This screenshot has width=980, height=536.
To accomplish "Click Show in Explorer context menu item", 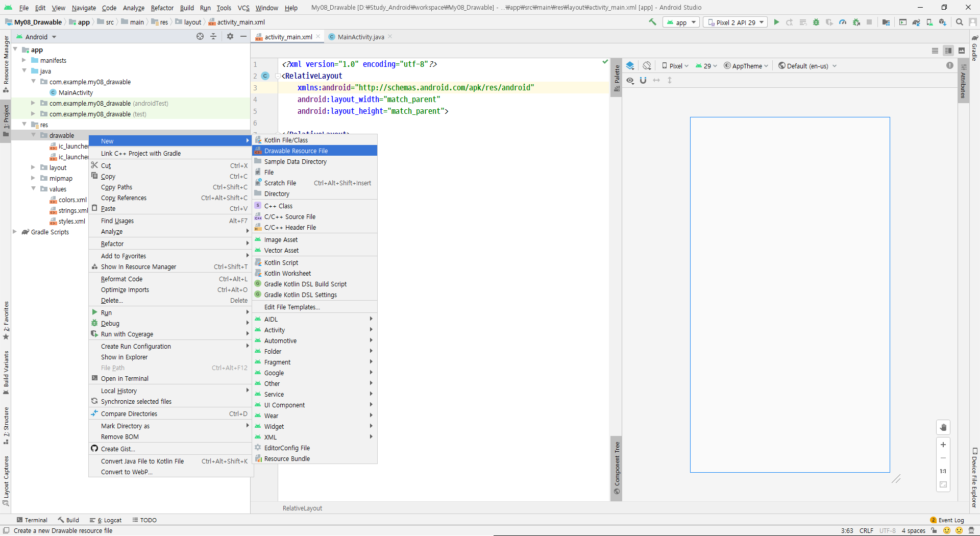I will 170,357.
